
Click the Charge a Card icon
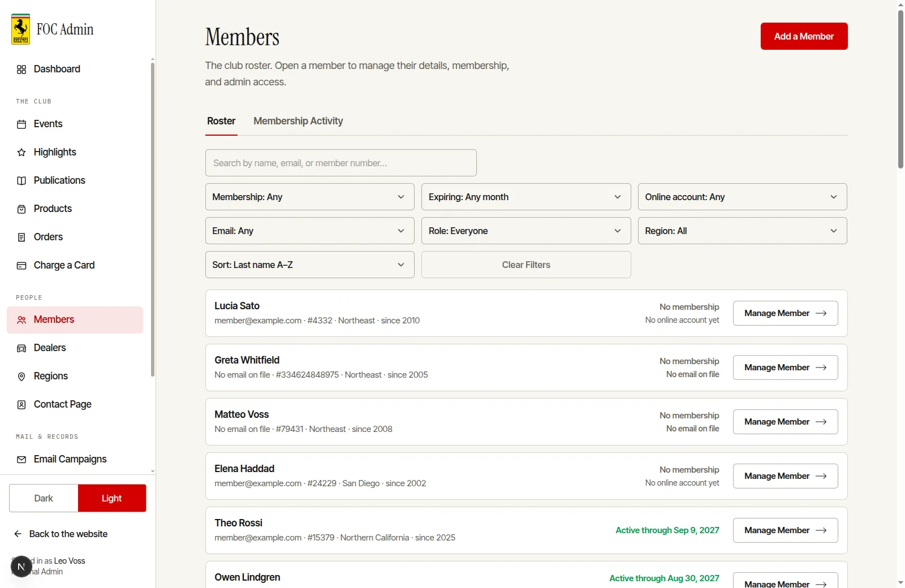tap(21, 266)
